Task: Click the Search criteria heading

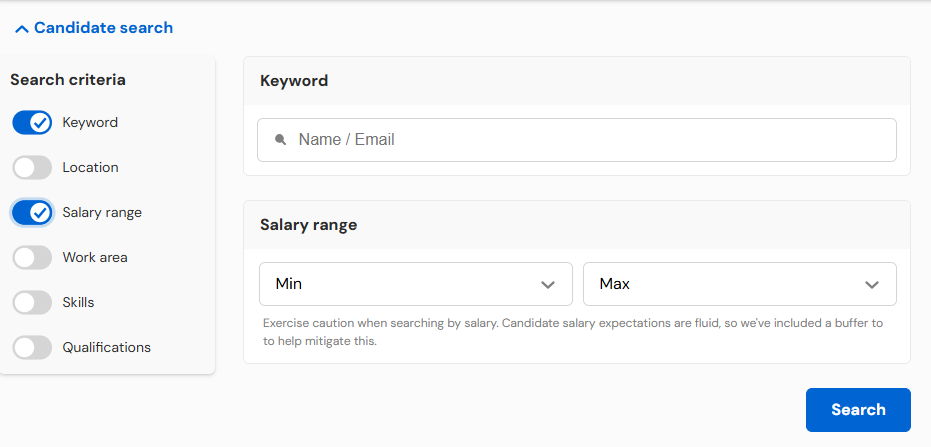Action: tap(68, 80)
